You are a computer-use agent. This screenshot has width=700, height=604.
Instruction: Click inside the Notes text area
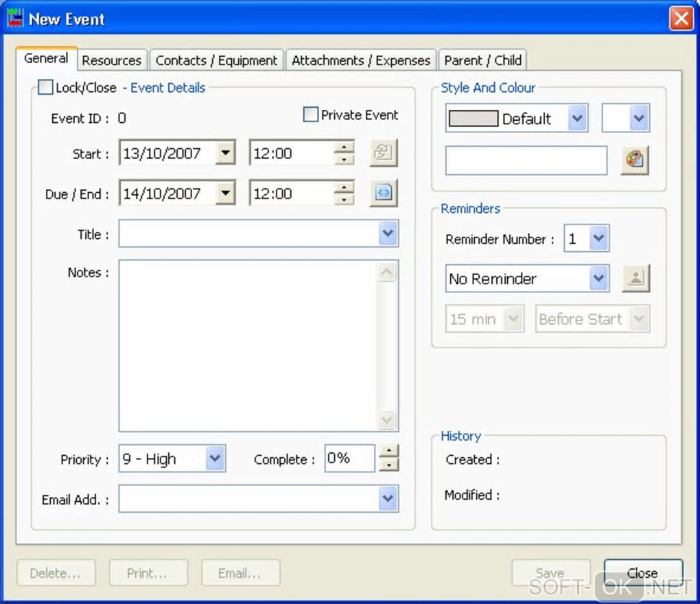click(x=248, y=345)
